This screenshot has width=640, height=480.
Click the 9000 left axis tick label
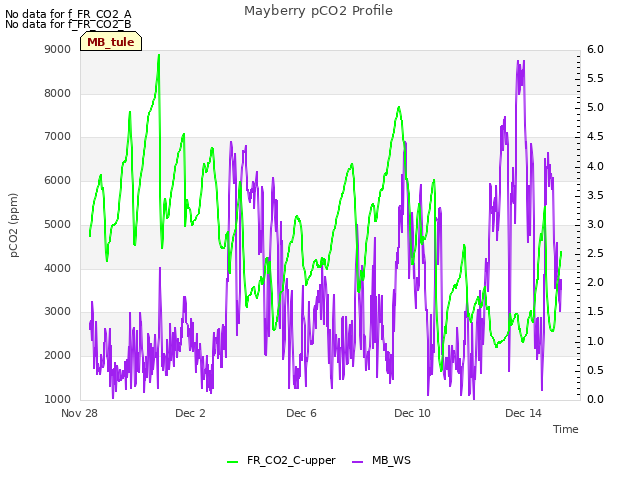pos(58,49)
